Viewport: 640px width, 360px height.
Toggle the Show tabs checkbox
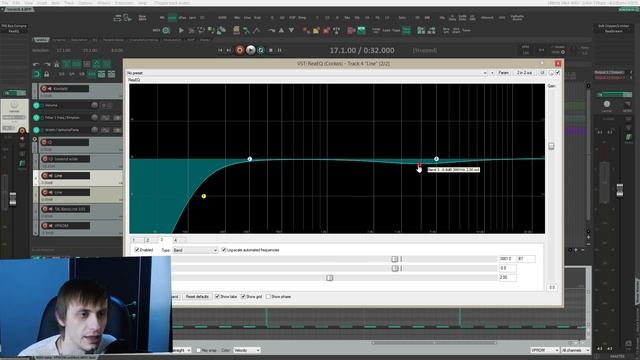217,296
